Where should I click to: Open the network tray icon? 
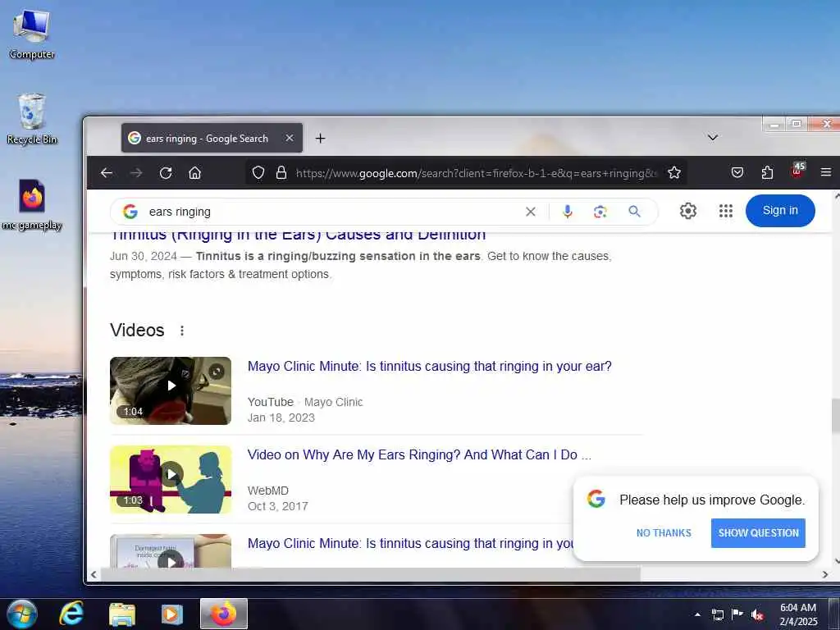(717, 615)
